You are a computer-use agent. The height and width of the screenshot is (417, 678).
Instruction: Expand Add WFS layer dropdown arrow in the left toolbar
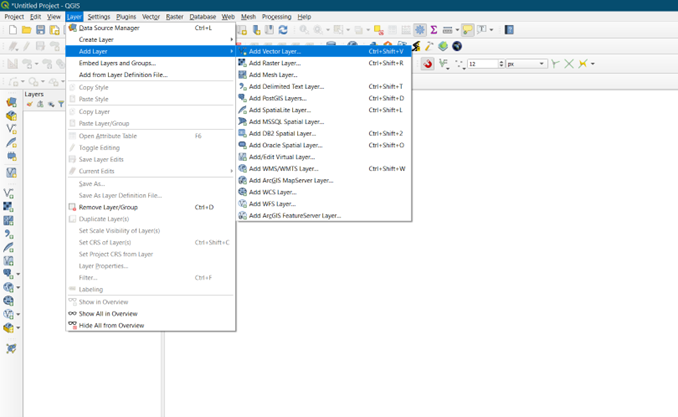click(x=18, y=314)
